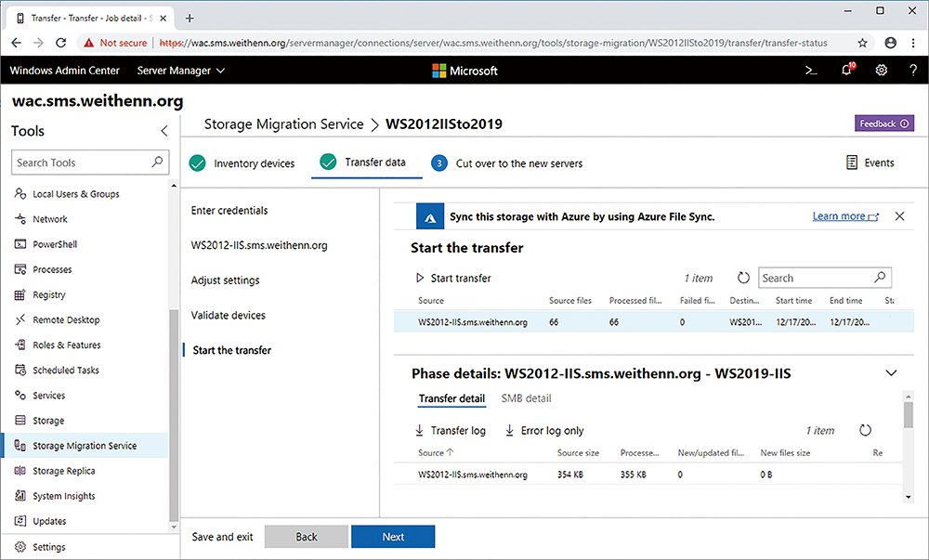
Task: Open Enter credentials step
Action: [x=229, y=210]
